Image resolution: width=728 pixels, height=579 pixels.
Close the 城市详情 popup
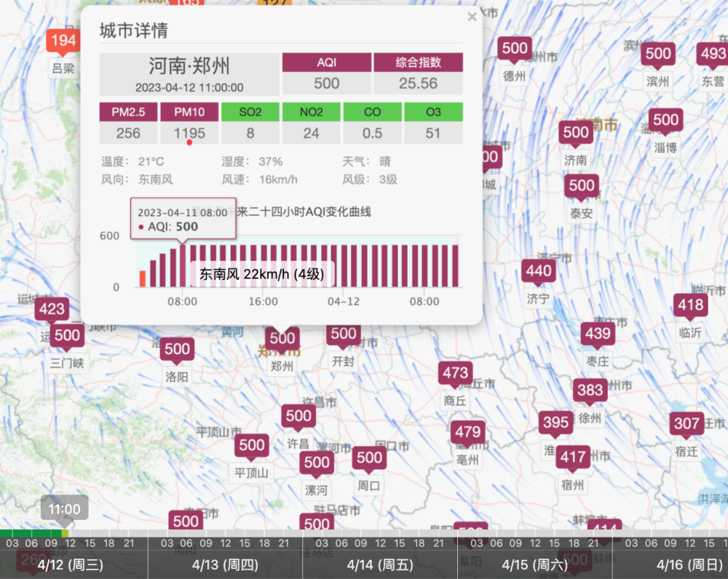click(472, 17)
